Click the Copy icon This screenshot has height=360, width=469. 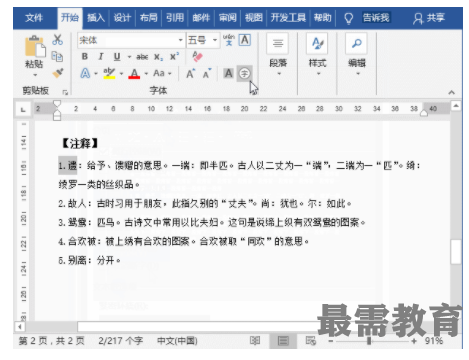click(57, 57)
